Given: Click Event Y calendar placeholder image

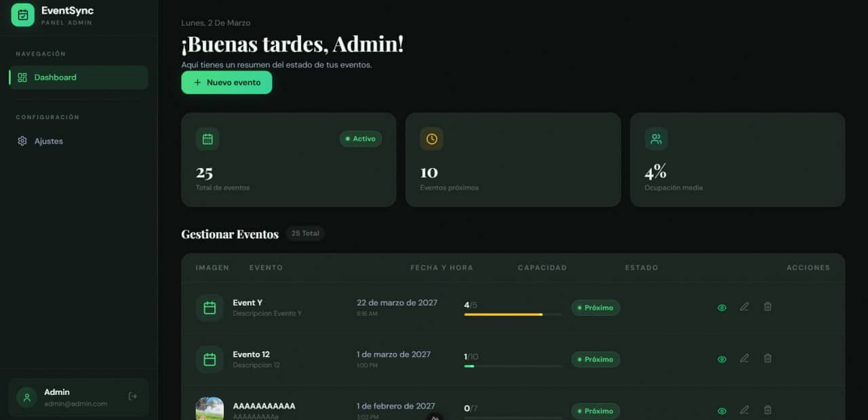Looking at the screenshot, I should (210, 308).
